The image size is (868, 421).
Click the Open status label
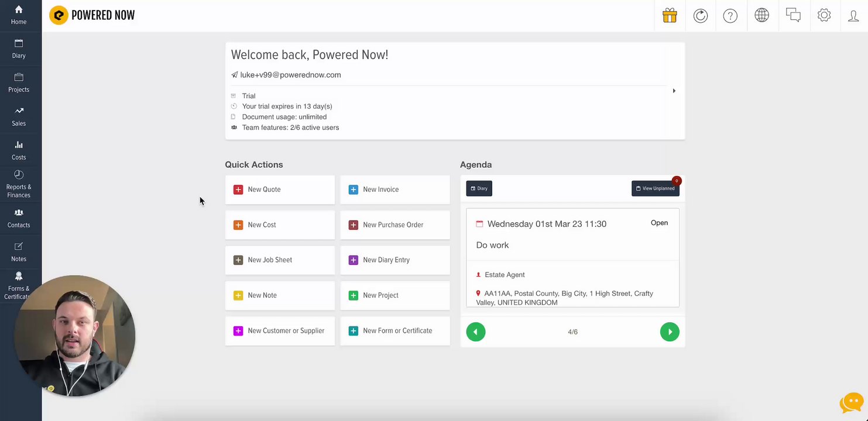[659, 223]
